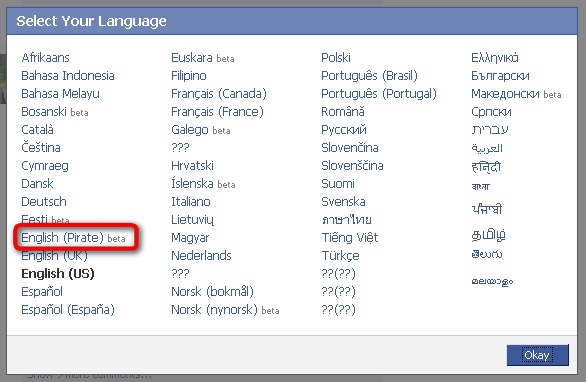This screenshot has width=586, height=382.
Task: Choose Afrikaans as the language
Action: tap(45, 58)
